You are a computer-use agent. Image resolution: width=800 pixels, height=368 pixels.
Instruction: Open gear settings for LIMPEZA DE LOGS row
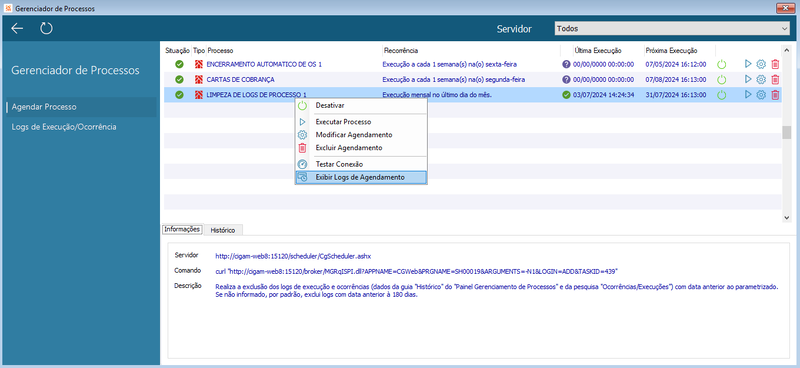coord(761,94)
